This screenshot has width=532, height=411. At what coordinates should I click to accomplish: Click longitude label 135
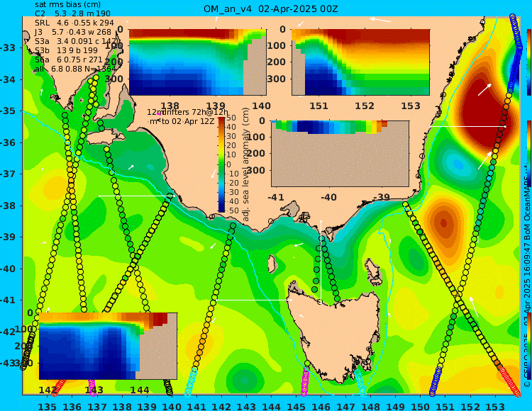pyautogui.click(x=47, y=406)
